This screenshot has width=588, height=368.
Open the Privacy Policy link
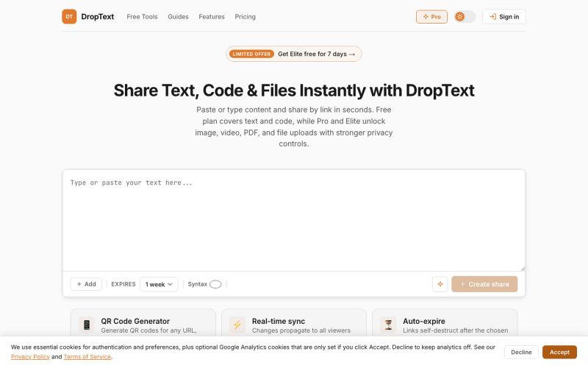(30, 356)
